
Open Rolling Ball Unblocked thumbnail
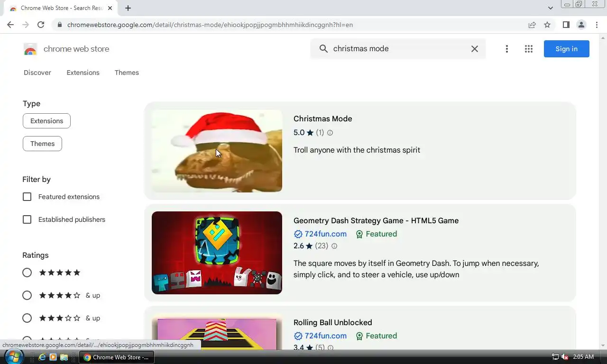point(217,332)
